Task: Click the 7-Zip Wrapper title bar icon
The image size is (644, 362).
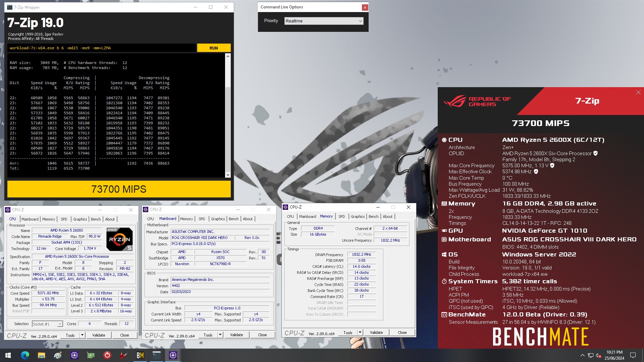Action: coord(10,7)
